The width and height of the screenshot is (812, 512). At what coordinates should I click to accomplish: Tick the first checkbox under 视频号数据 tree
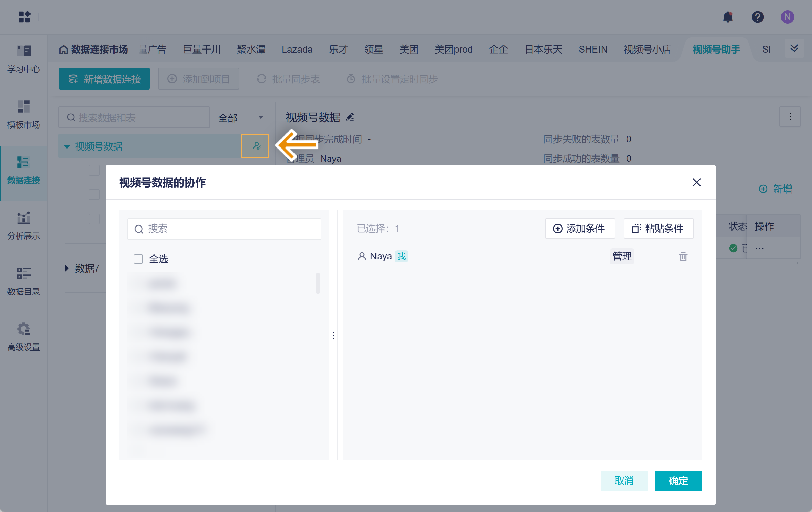[x=94, y=170]
